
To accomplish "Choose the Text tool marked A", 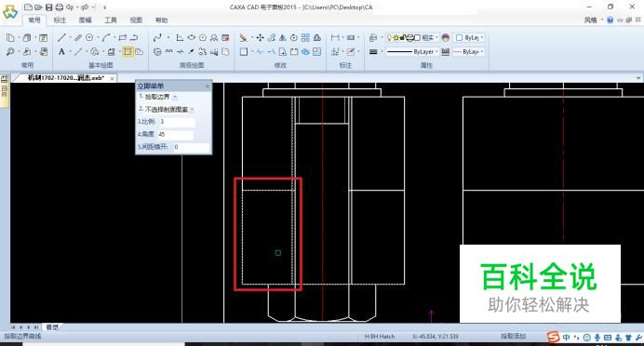I will (x=61, y=52).
